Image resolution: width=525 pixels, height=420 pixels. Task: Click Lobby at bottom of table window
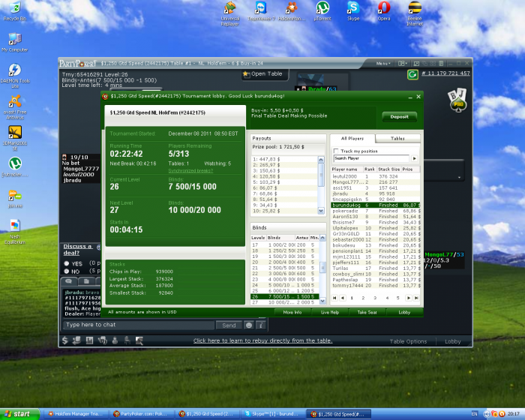click(453, 342)
